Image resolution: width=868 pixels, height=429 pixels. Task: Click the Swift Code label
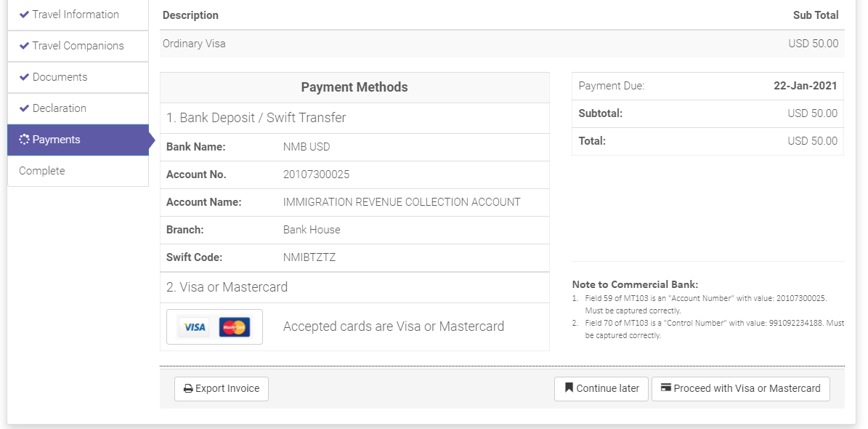[x=194, y=257]
